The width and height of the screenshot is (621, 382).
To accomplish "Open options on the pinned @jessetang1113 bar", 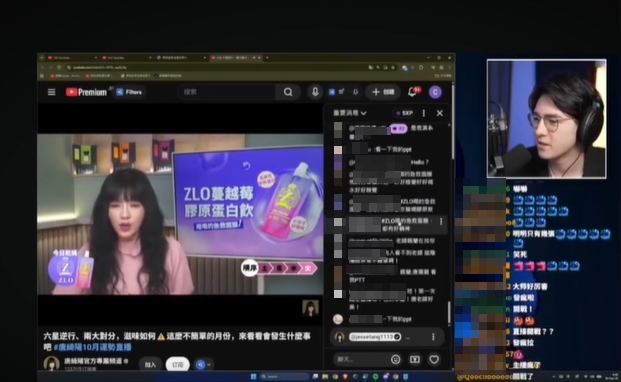I will [433, 337].
